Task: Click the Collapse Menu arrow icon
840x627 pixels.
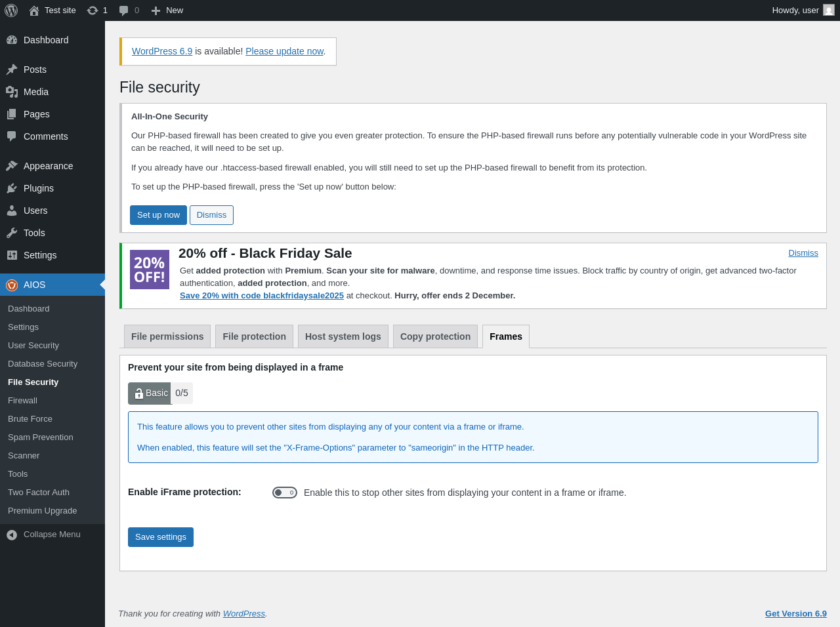Action: pos(12,535)
